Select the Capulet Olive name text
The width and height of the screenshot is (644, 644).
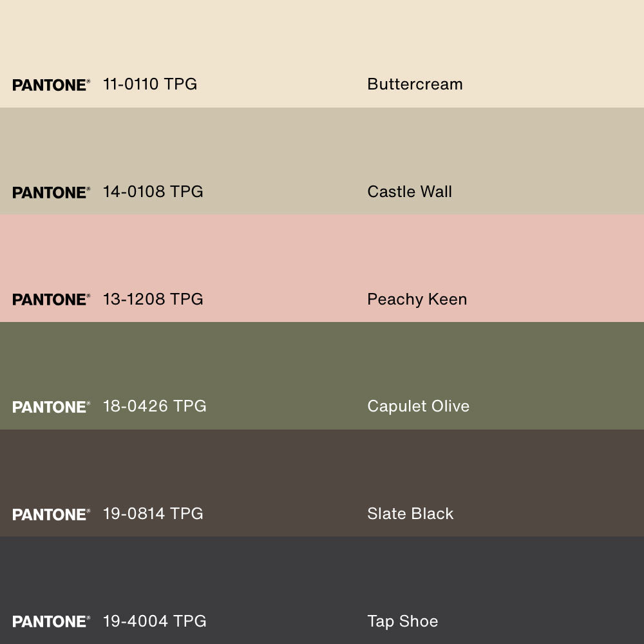[x=418, y=406]
